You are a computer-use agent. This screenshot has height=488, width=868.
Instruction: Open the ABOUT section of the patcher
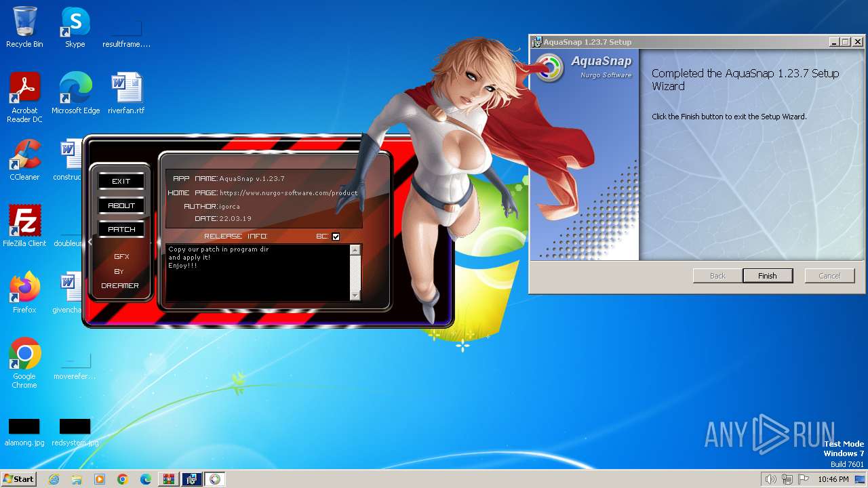point(121,205)
